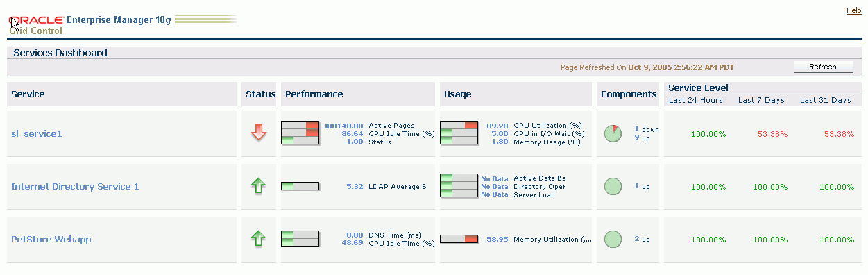This screenshot has width=868, height=275.
Task: Open the Help link
Action: (853, 11)
